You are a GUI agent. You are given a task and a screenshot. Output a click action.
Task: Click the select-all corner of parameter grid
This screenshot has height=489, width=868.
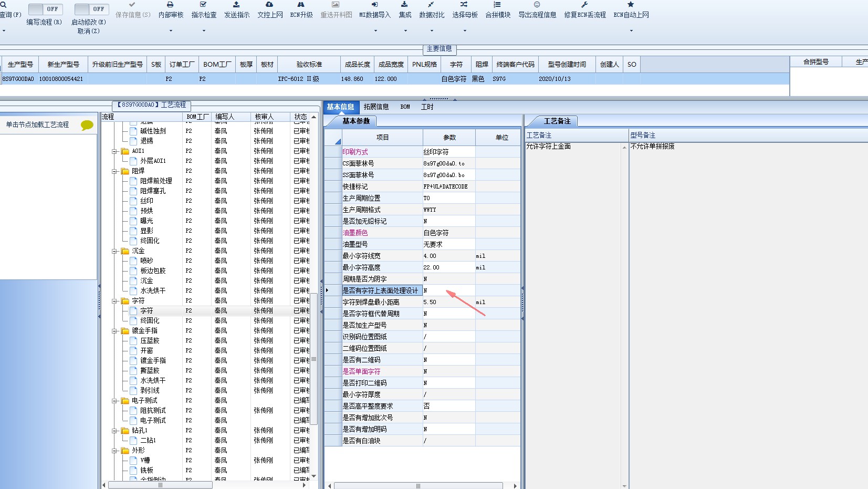coord(333,138)
